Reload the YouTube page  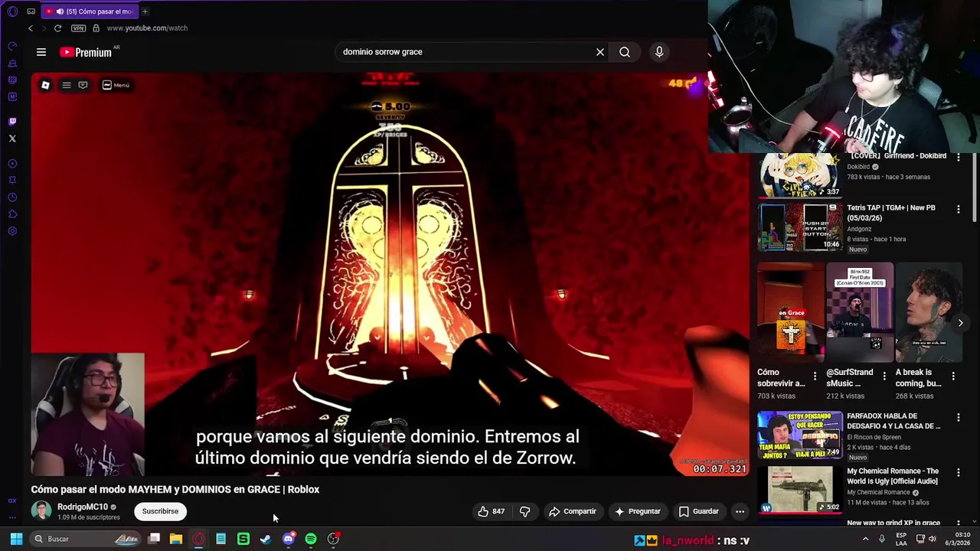coord(57,28)
